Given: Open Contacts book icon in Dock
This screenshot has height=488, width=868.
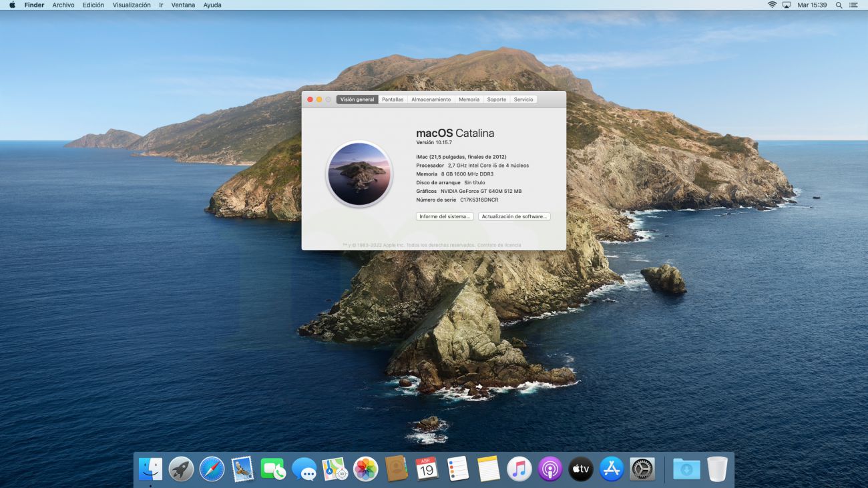Looking at the screenshot, I should 397,469.
